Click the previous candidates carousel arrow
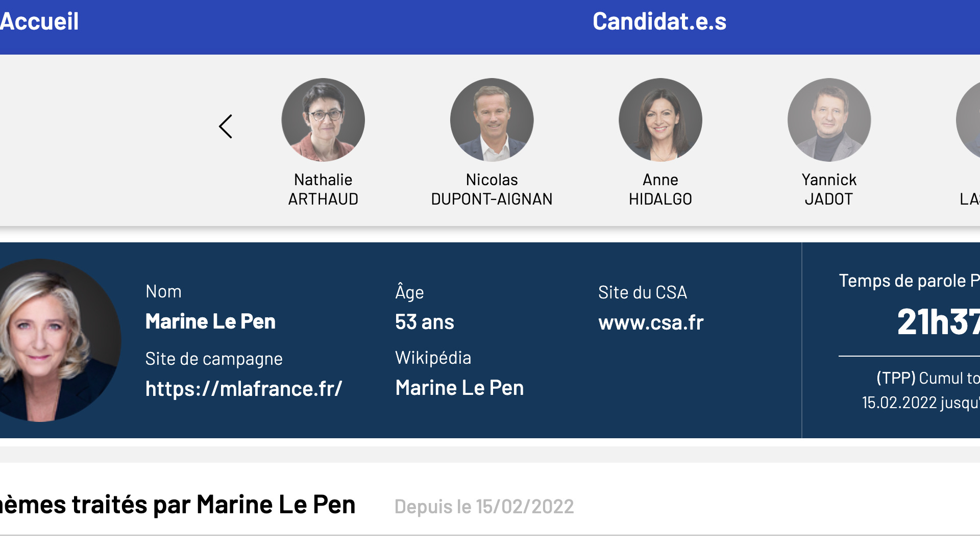The width and height of the screenshot is (980, 551). pos(225,126)
